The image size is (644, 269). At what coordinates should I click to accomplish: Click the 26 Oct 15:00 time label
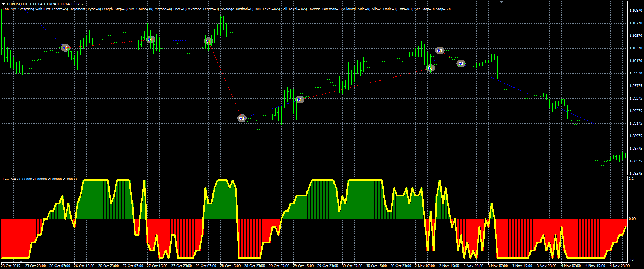coord(84,266)
